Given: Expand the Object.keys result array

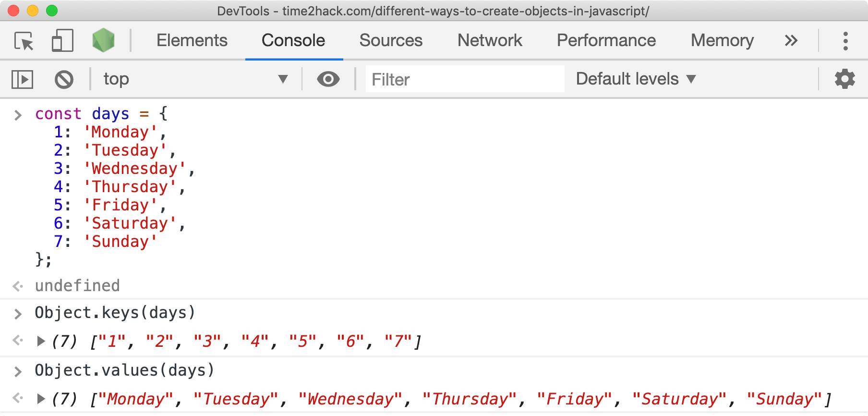Looking at the screenshot, I should (41, 341).
